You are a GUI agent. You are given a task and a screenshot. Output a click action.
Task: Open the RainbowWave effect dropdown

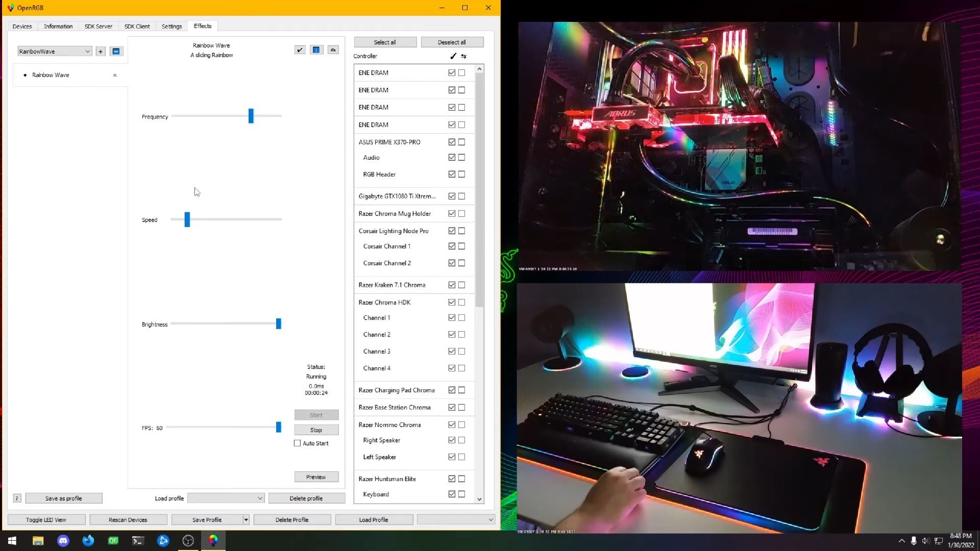(x=55, y=52)
